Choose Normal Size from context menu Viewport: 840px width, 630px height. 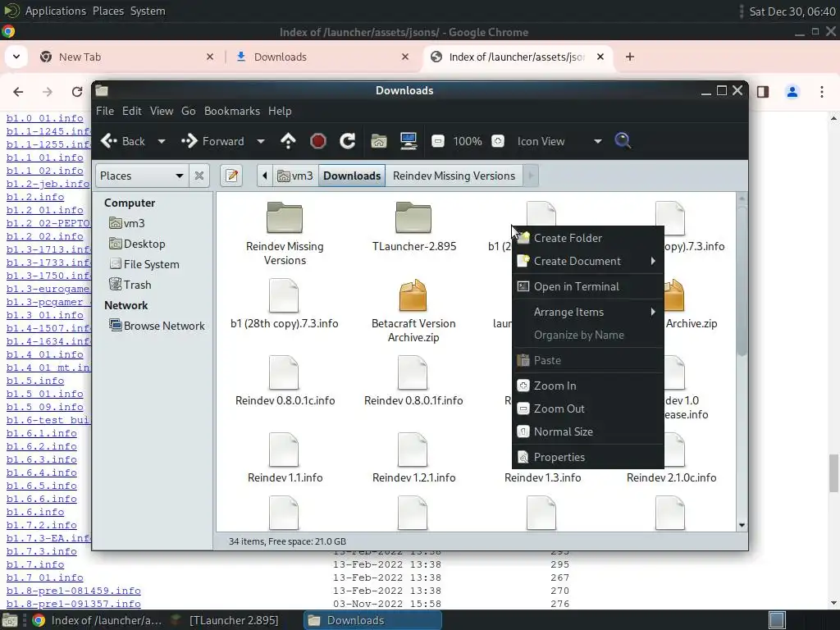(x=587, y=431)
